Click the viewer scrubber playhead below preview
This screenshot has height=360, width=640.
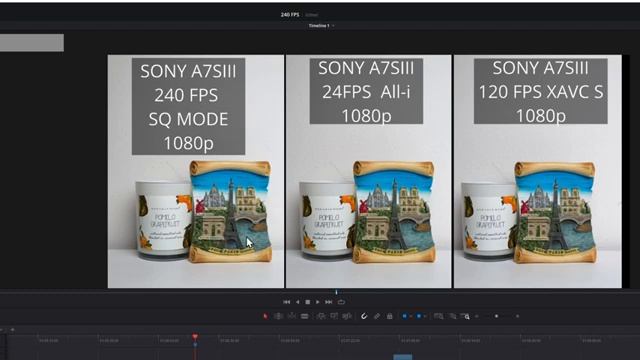point(336,292)
